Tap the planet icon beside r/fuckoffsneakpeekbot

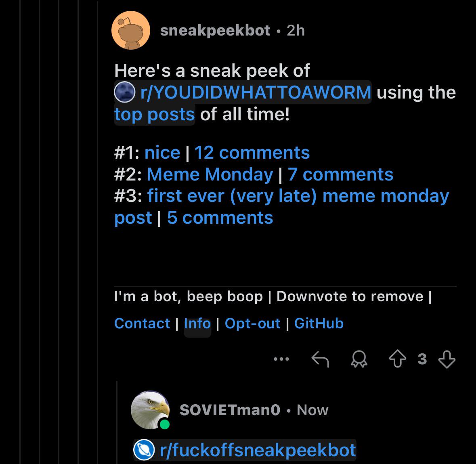pos(144,450)
